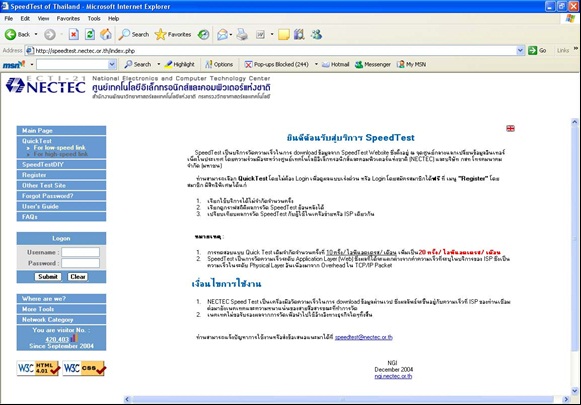
Task: Open the Favorites menu
Action: 68,18
